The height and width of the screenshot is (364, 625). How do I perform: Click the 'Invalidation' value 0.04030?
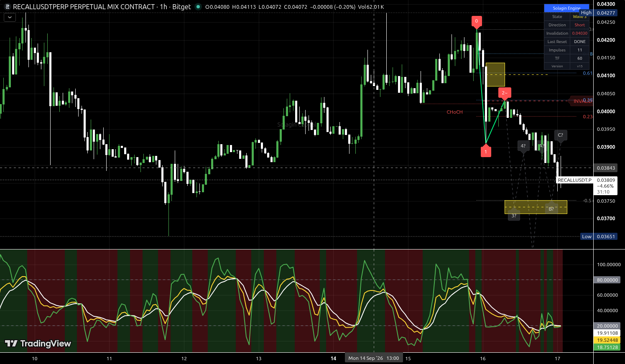579,33
